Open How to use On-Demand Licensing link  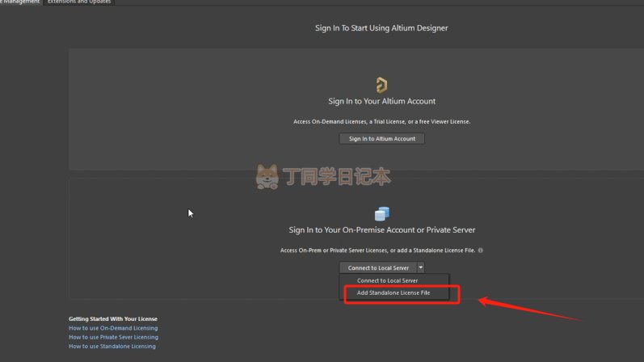113,328
